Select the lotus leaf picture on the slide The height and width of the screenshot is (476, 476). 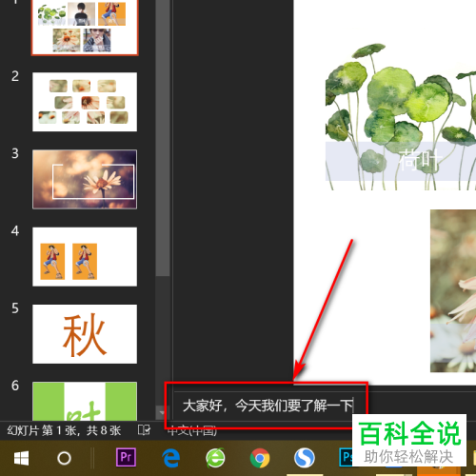(x=401, y=117)
